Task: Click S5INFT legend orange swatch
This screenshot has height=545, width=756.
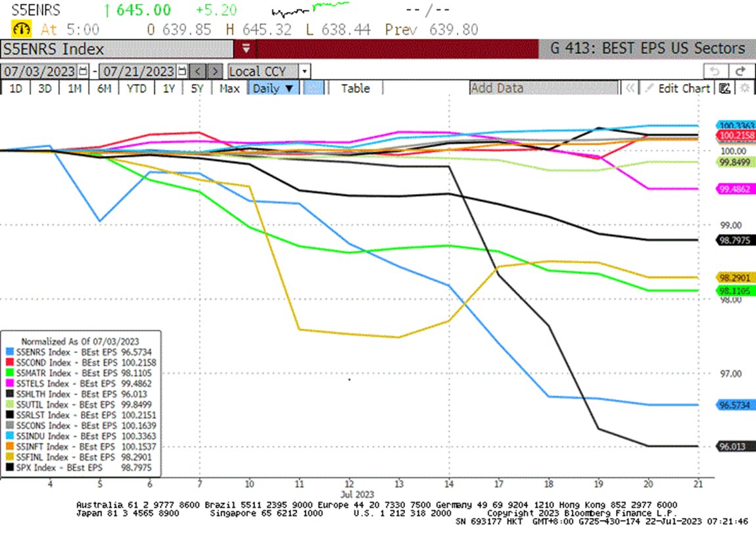Action: tap(10, 446)
